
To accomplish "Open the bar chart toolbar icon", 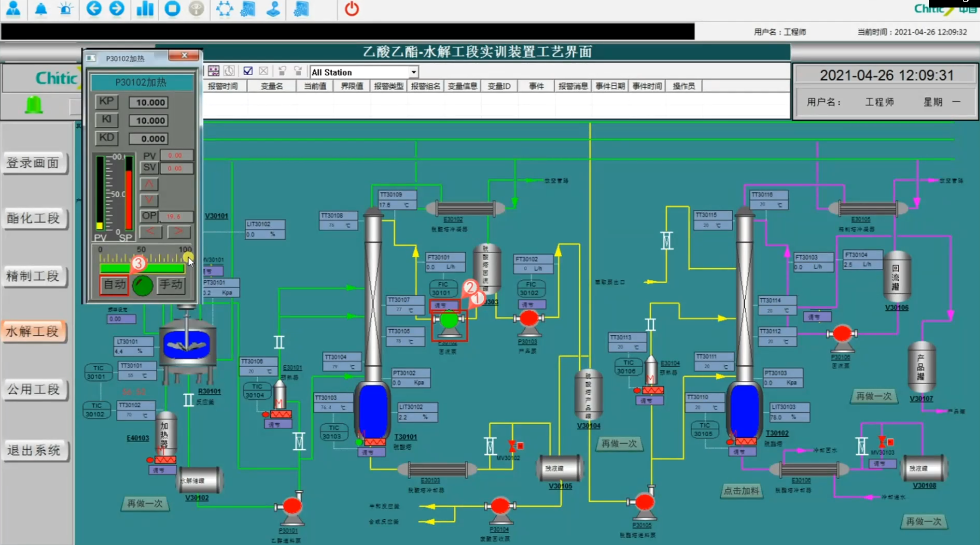I will [145, 9].
